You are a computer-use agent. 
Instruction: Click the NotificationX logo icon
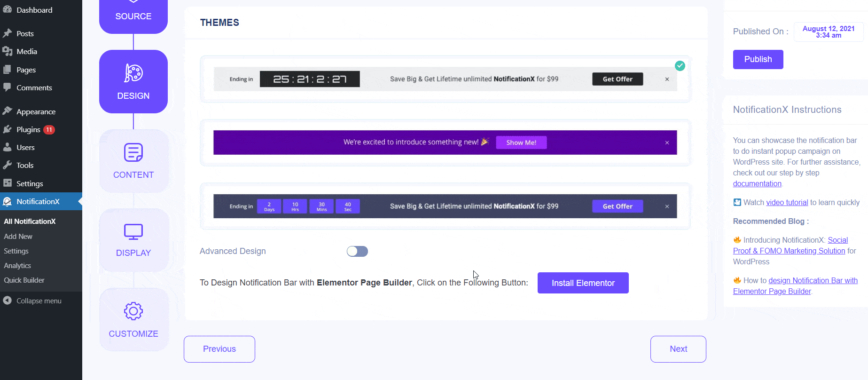(x=7, y=201)
